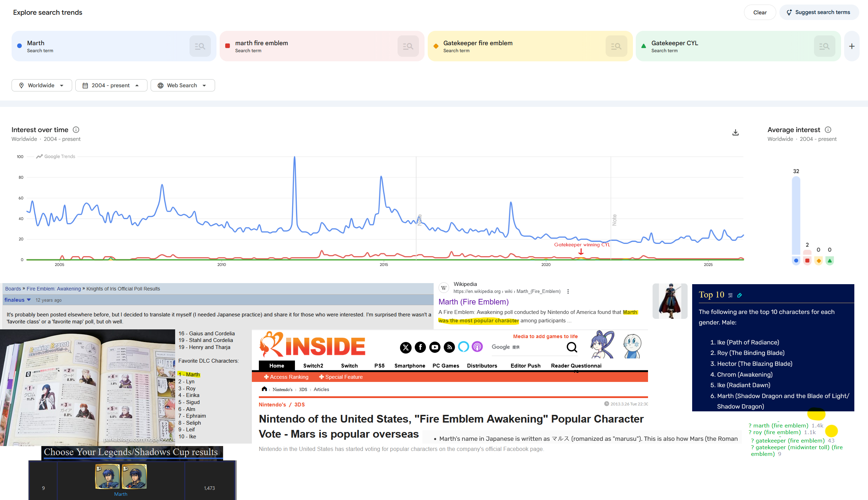Click the search icon in Marth term card

click(200, 46)
